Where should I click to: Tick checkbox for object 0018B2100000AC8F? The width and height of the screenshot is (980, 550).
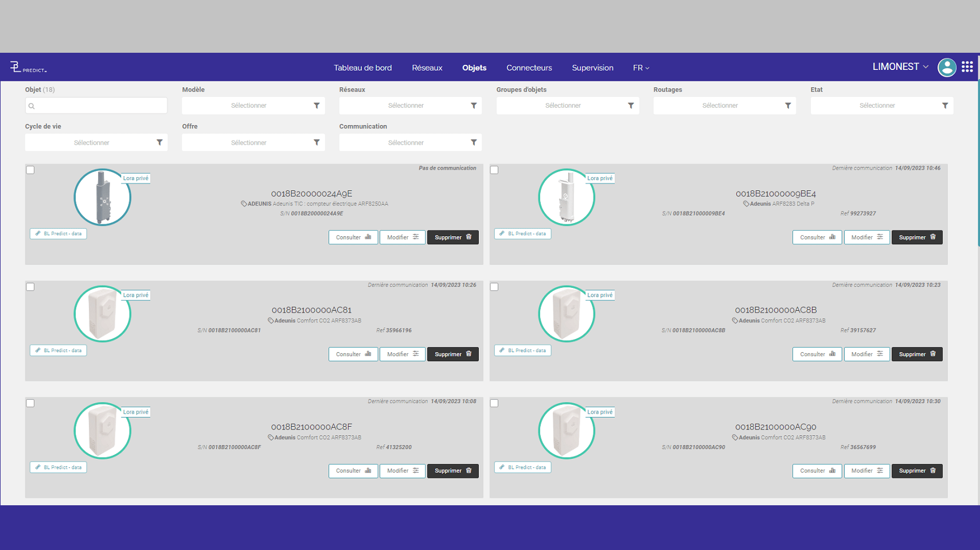pos(30,403)
